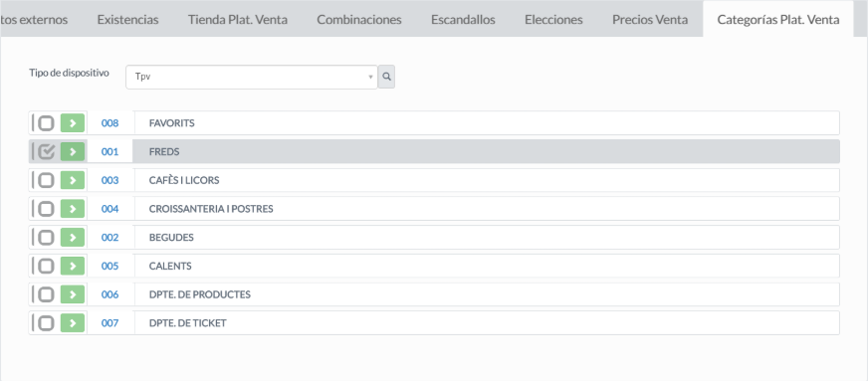This screenshot has width=868, height=381.
Task: Open category code 004 link
Action: click(x=109, y=209)
